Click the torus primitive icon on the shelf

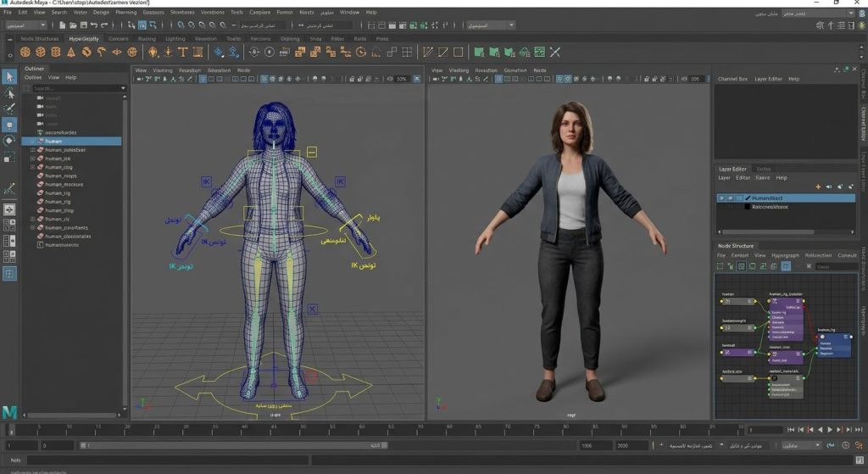tap(87, 52)
